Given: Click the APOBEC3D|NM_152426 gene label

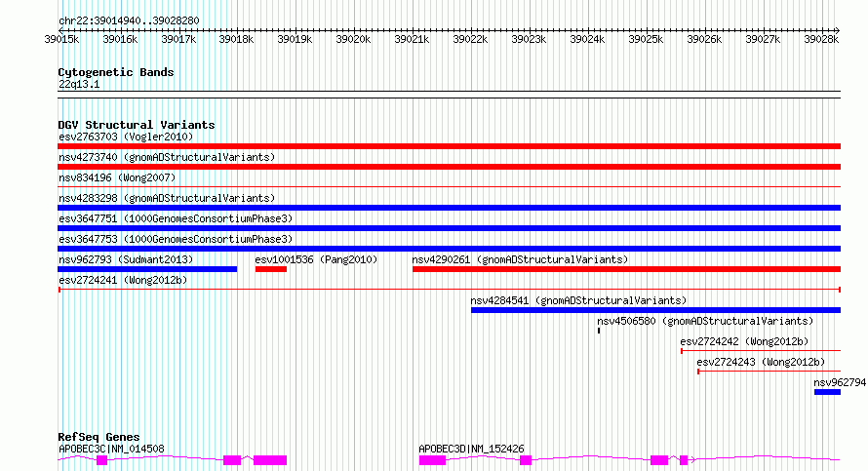Looking at the screenshot, I should (x=471, y=449).
